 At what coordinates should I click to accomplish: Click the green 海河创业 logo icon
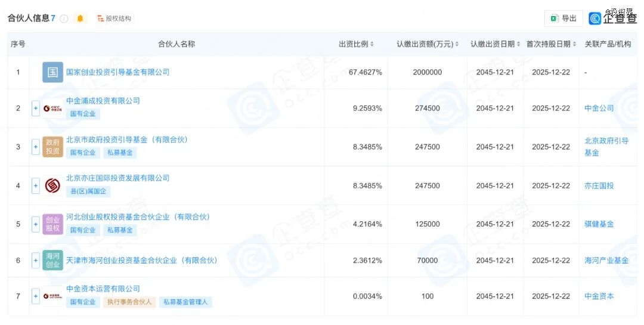[x=52, y=261]
